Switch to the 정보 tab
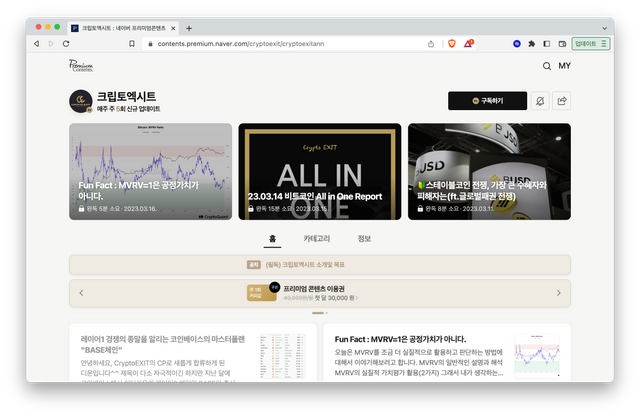 pos(364,239)
